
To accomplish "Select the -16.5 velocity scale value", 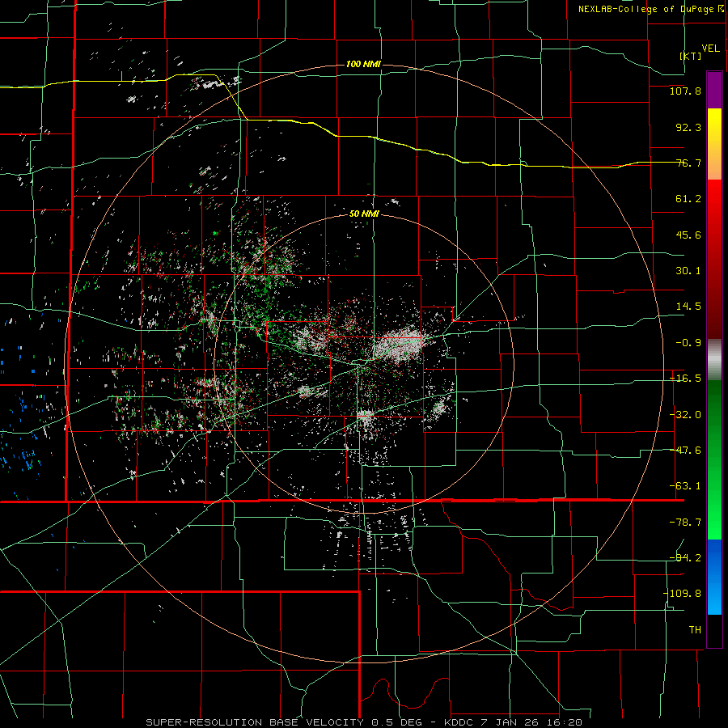I will click(x=685, y=379).
